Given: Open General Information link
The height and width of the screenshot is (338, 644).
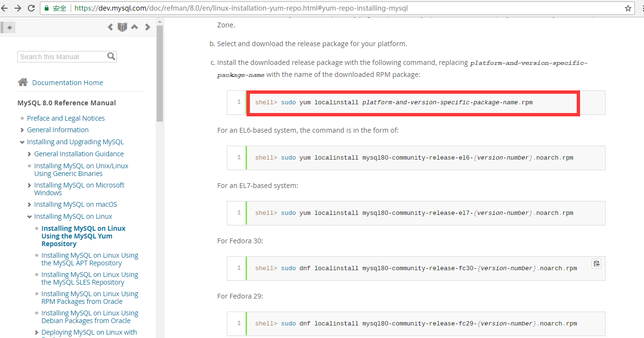Looking at the screenshot, I should tap(58, 130).
